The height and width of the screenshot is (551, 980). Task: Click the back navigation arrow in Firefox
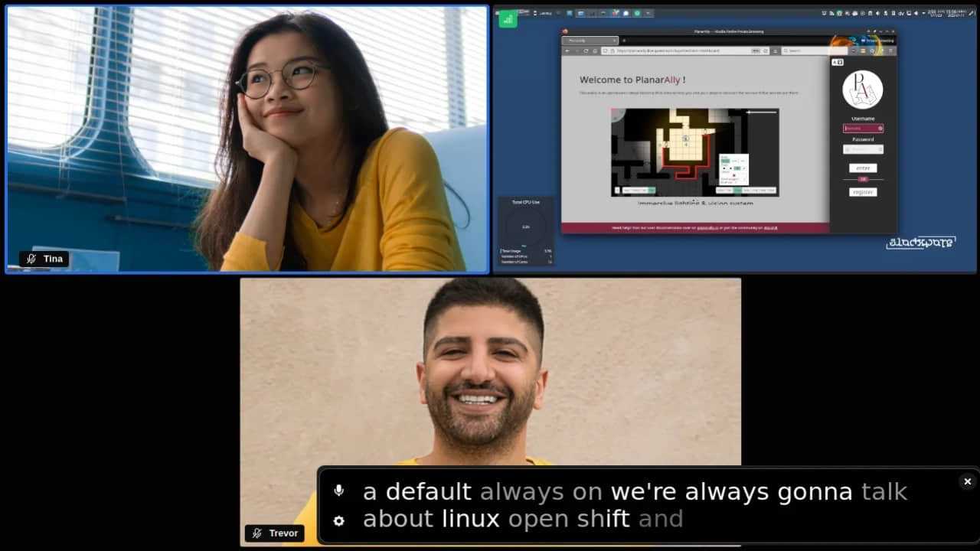pos(568,51)
